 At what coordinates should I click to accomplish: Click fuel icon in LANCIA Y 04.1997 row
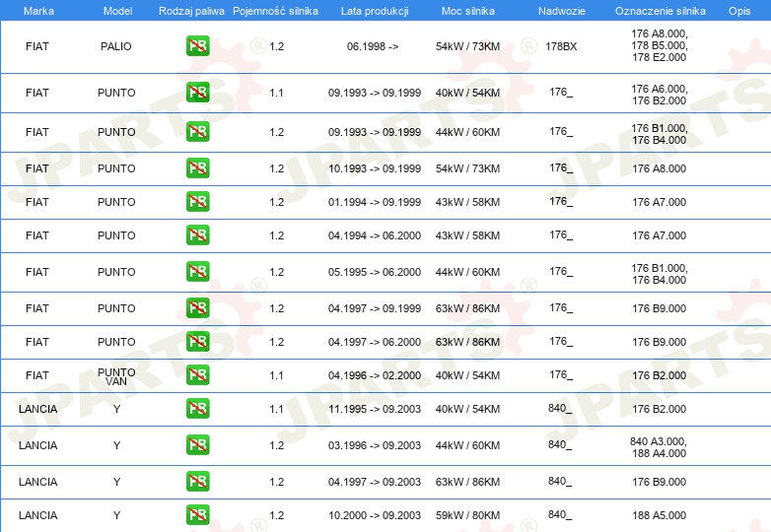(x=197, y=482)
